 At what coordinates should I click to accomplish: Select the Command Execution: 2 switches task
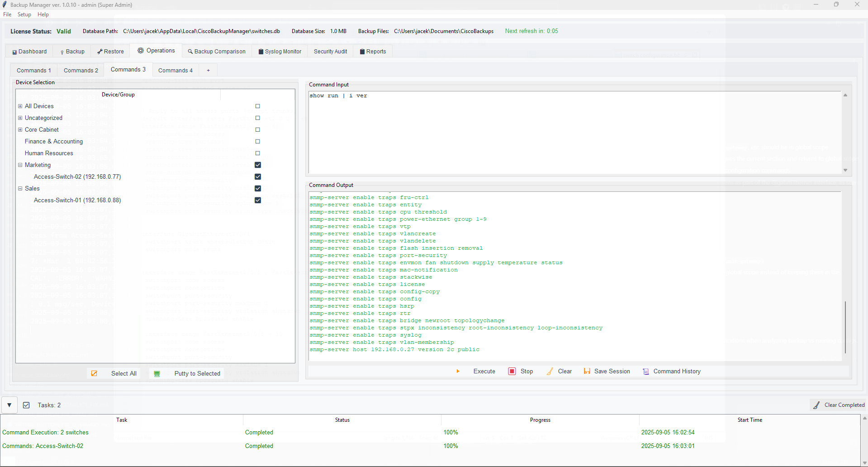[x=430, y=433]
